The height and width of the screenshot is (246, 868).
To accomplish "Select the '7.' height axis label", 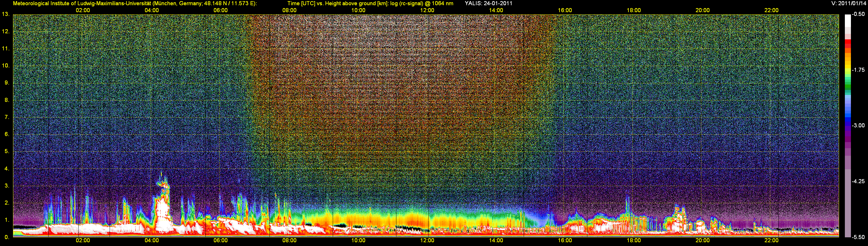I will (x=7, y=117).
